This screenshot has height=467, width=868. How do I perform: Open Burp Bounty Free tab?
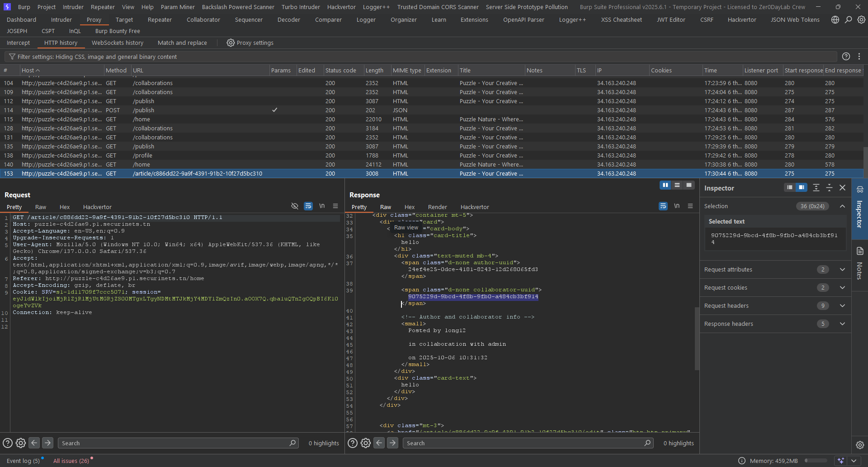click(x=118, y=31)
